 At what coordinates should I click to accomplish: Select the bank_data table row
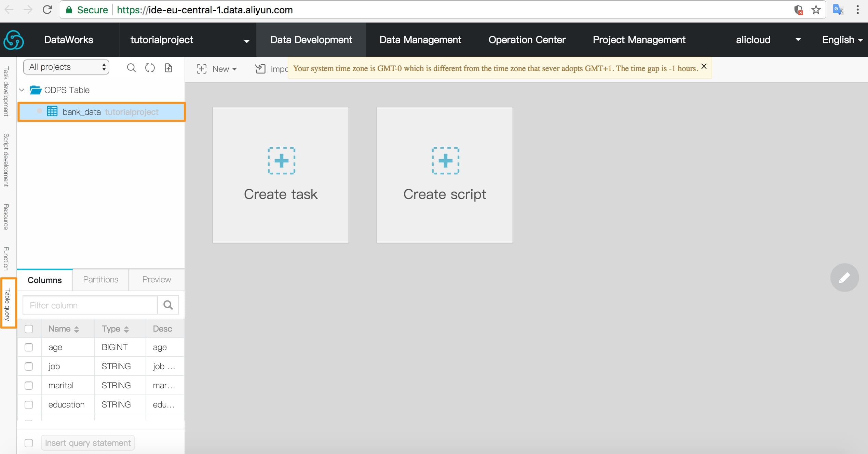click(x=101, y=112)
